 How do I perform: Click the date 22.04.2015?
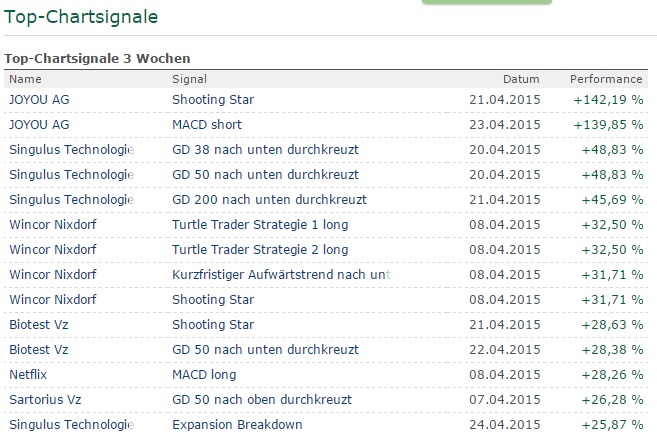504,349
